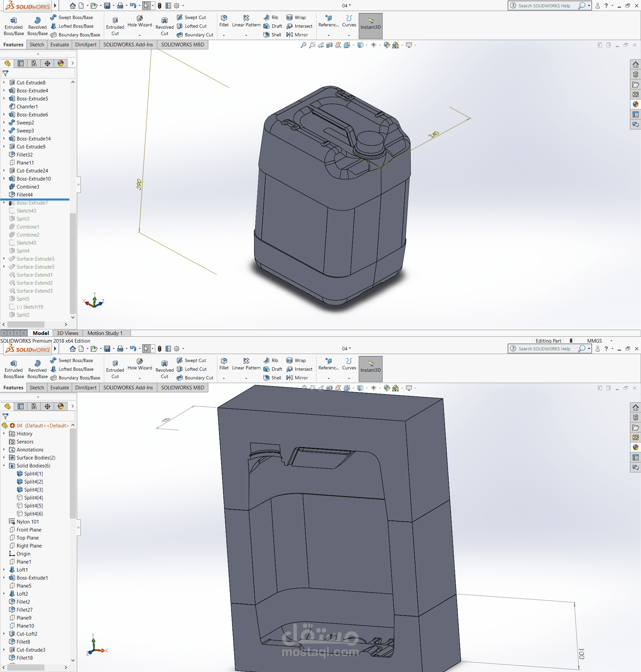Screen dimensions: 641x672
Task: Expand History folder in bottom tree
Action: (x=4, y=433)
